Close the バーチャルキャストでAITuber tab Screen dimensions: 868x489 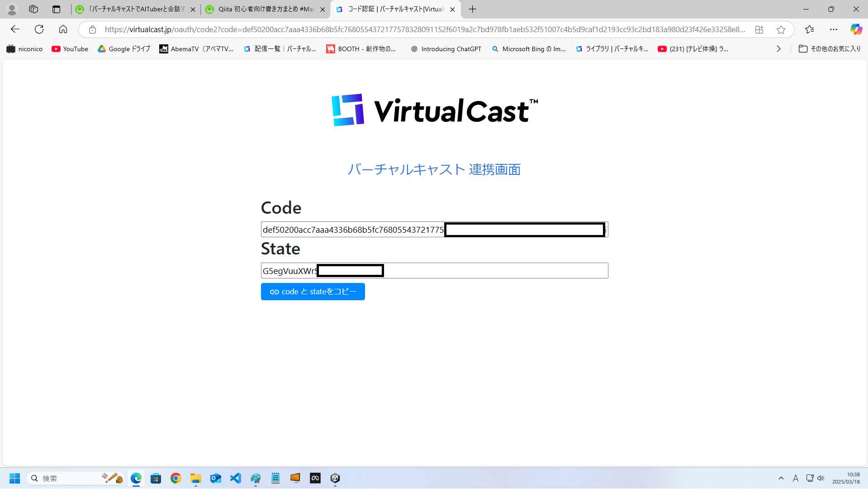[193, 10]
